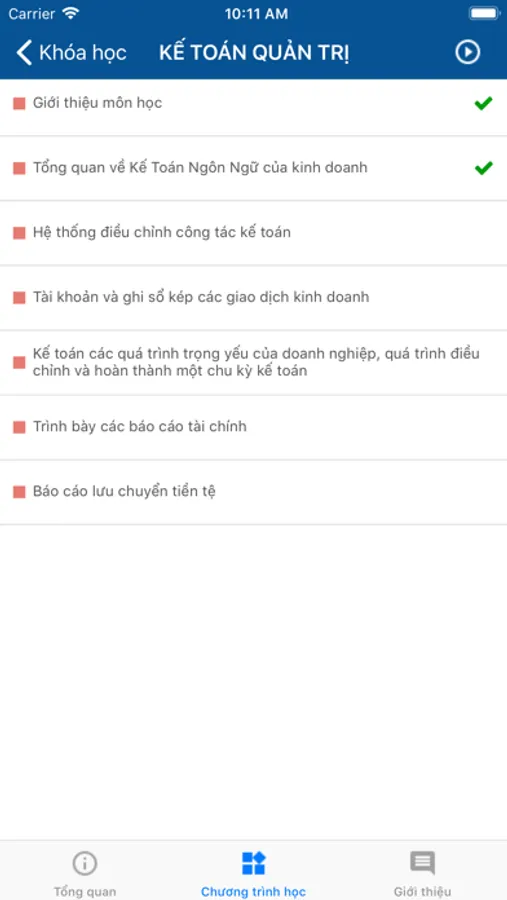The height and width of the screenshot is (900, 507).
Task: Go back using the Khóa học chevron
Action: tap(24, 52)
